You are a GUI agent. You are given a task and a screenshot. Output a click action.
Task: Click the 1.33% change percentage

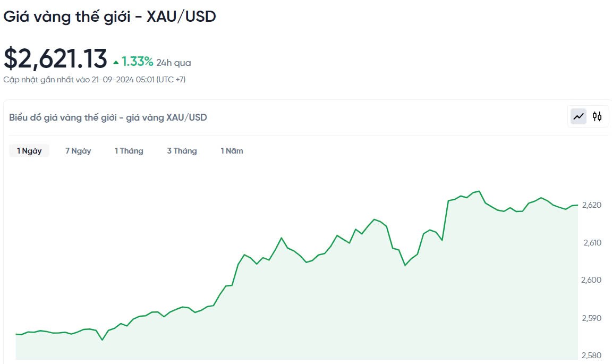[137, 62]
